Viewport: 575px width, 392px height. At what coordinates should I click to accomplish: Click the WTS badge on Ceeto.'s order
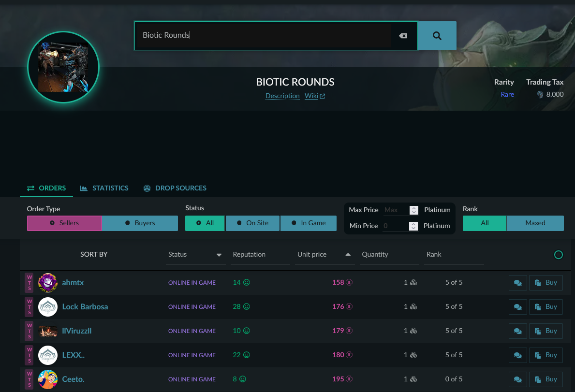tap(29, 379)
